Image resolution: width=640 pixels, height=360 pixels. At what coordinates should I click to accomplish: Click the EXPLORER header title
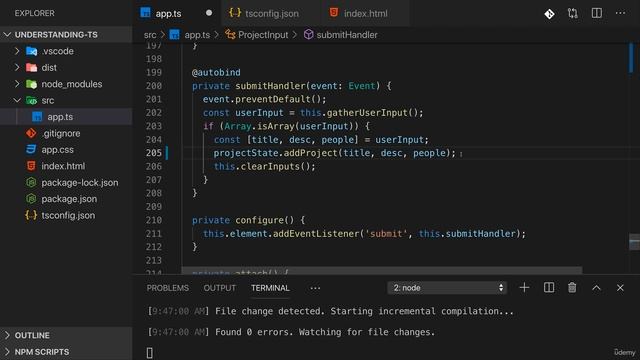pyautogui.click(x=34, y=13)
